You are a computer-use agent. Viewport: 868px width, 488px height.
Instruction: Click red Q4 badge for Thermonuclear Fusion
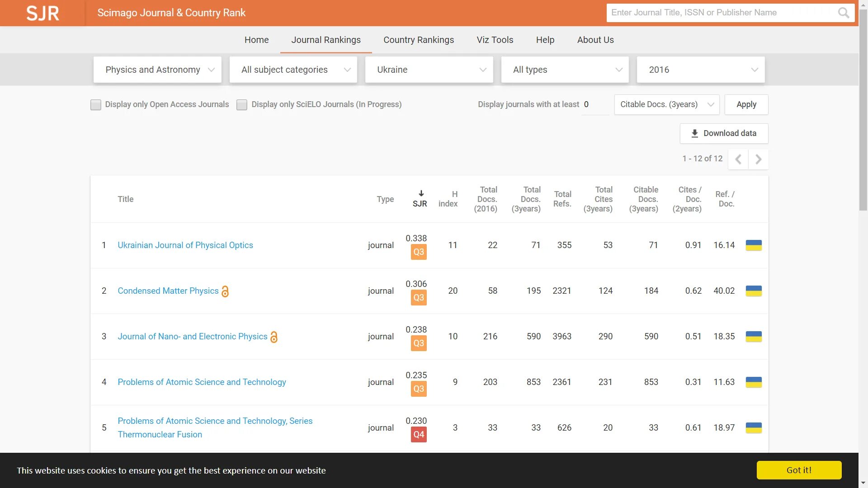click(419, 435)
